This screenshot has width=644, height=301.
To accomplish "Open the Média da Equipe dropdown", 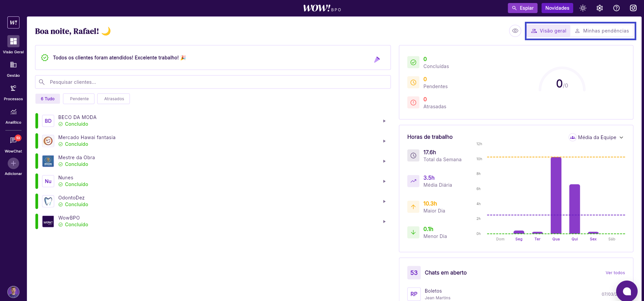I will (x=596, y=137).
